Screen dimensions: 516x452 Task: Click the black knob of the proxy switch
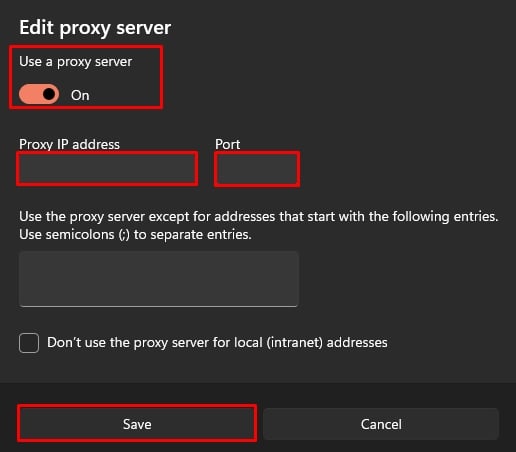click(49, 94)
